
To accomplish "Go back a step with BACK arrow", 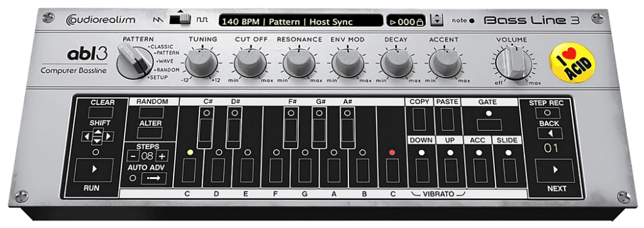I will point(549,133).
